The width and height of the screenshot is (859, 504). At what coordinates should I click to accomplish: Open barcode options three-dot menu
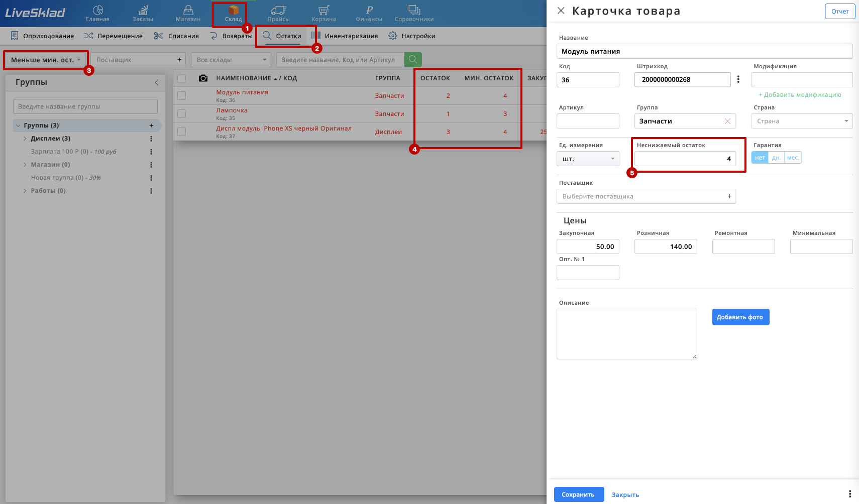click(x=738, y=79)
